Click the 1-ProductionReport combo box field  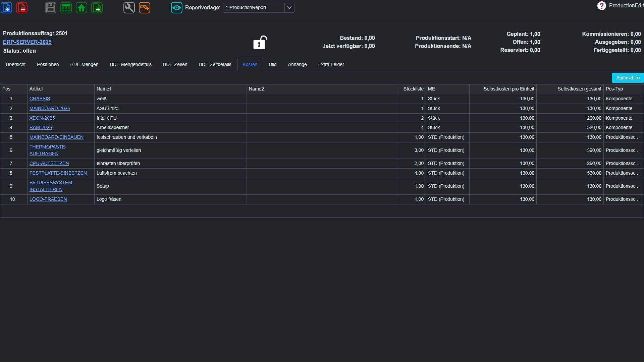(x=254, y=7)
